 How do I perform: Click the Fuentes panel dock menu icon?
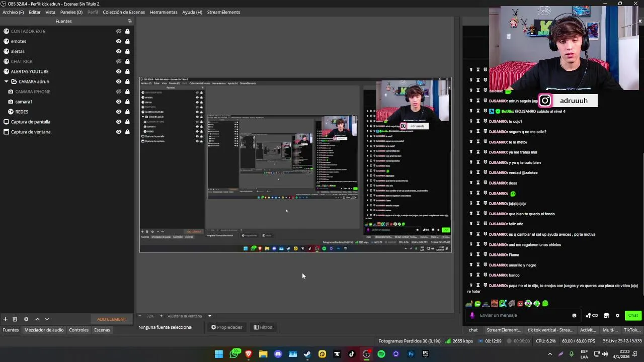(x=130, y=21)
